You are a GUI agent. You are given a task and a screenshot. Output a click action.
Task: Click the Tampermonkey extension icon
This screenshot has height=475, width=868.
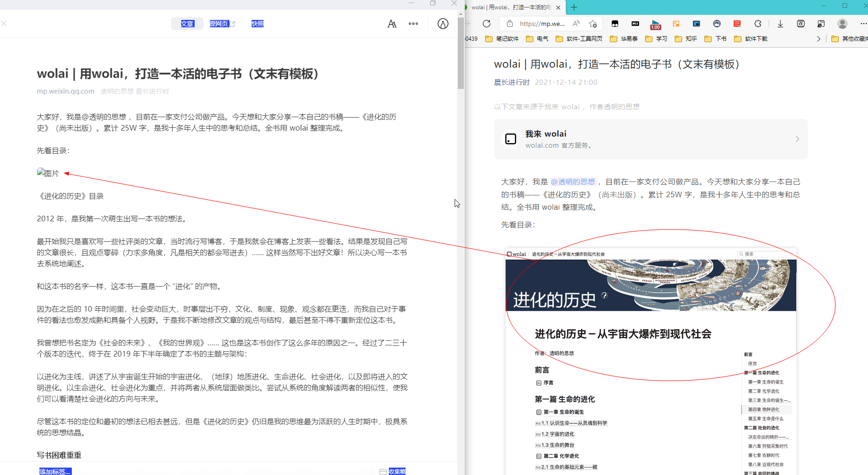[x=615, y=24]
